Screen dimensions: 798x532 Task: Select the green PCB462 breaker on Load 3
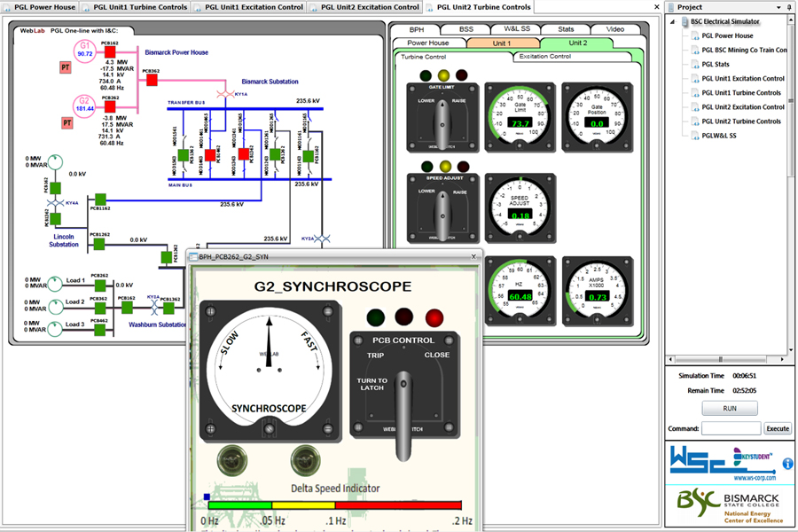click(x=99, y=329)
